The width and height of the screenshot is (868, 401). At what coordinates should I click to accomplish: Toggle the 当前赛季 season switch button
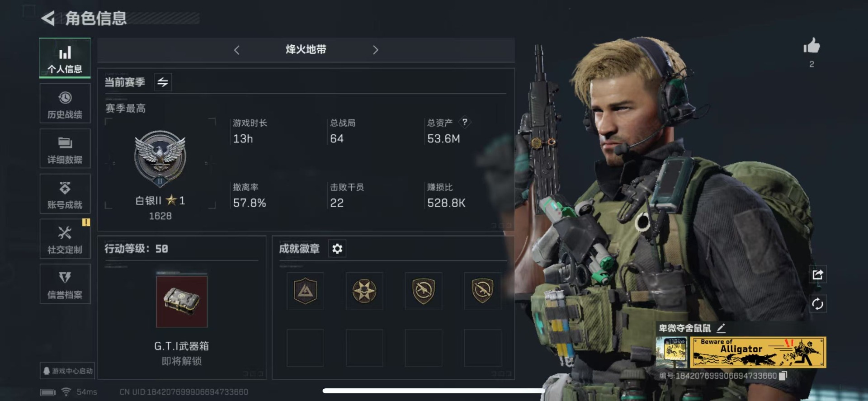[x=163, y=82]
